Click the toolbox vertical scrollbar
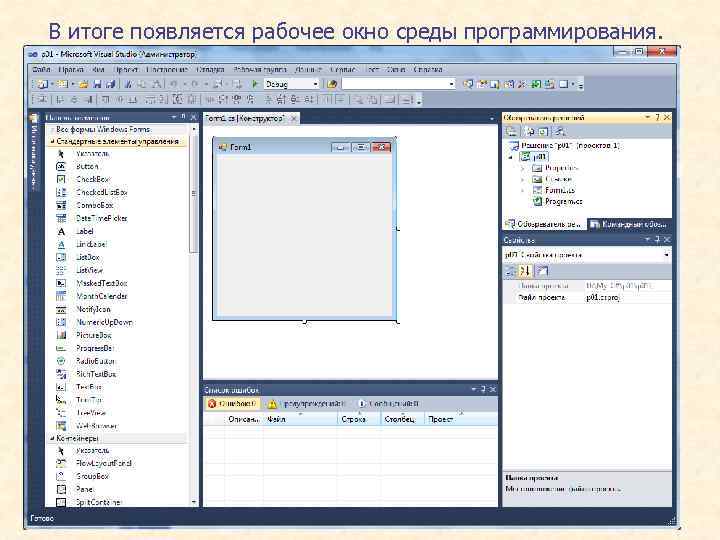The width and height of the screenshot is (720, 540). pos(194,315)
